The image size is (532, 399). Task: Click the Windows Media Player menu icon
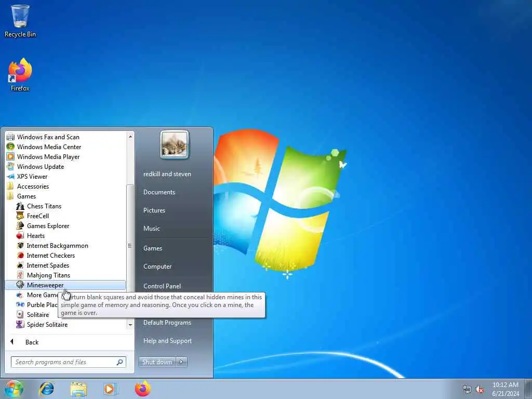click(10, 157)
